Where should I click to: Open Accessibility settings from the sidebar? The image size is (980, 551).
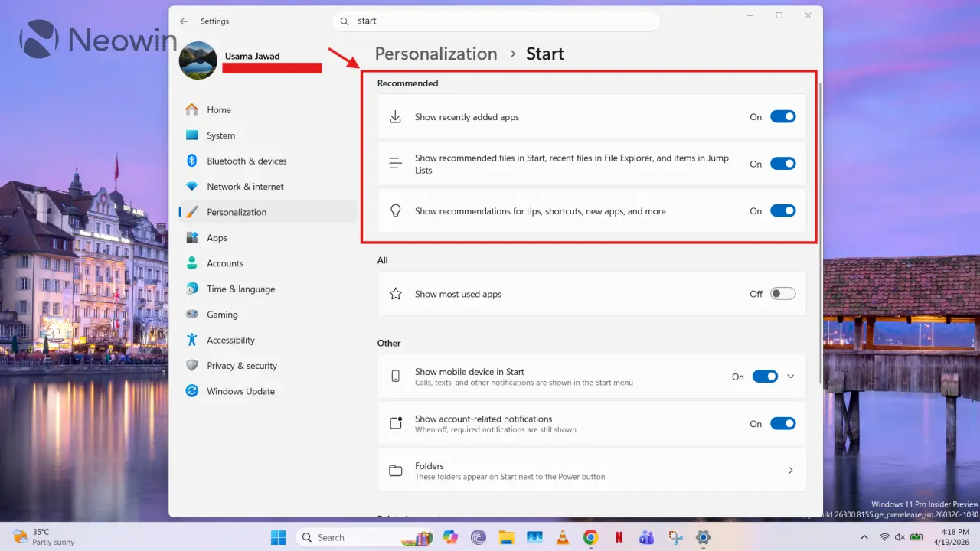click(x=232, y=340)
